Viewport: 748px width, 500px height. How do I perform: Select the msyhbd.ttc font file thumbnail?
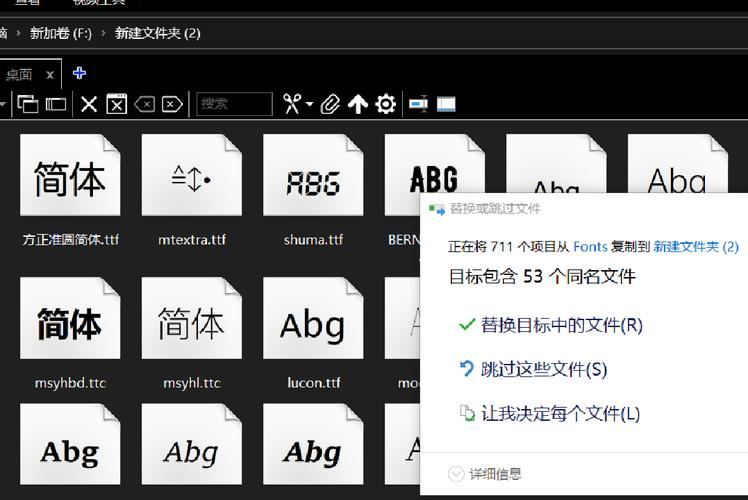click(x=70, y=318)
